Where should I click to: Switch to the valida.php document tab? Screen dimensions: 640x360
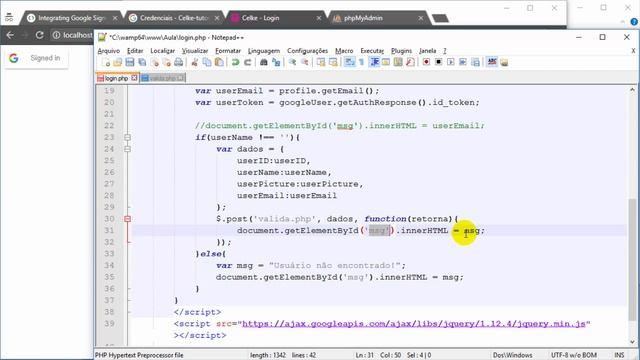pyautogui.click(x=162, y=78)
